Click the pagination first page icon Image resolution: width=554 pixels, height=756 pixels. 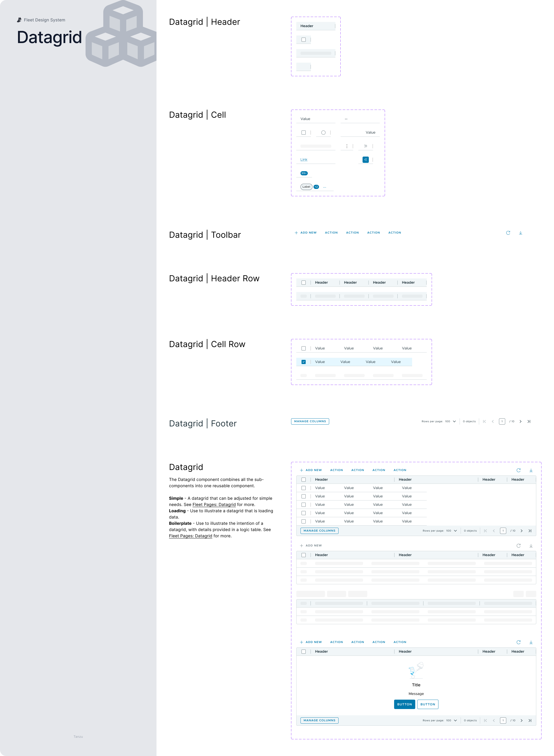point(484,421)
